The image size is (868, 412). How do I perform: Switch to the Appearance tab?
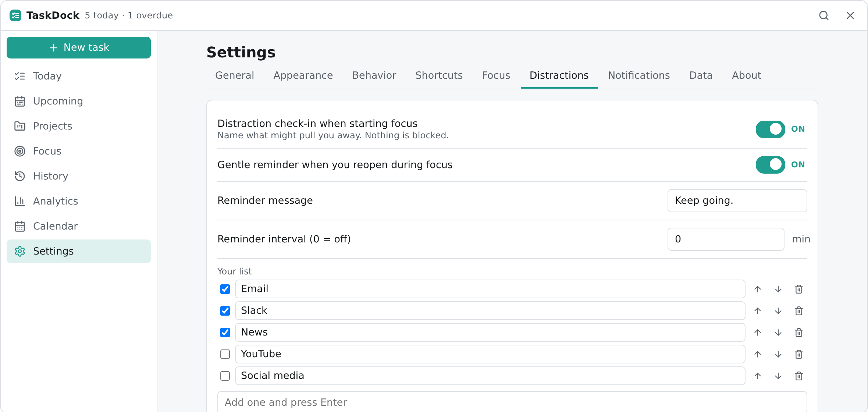pos(303,75)
